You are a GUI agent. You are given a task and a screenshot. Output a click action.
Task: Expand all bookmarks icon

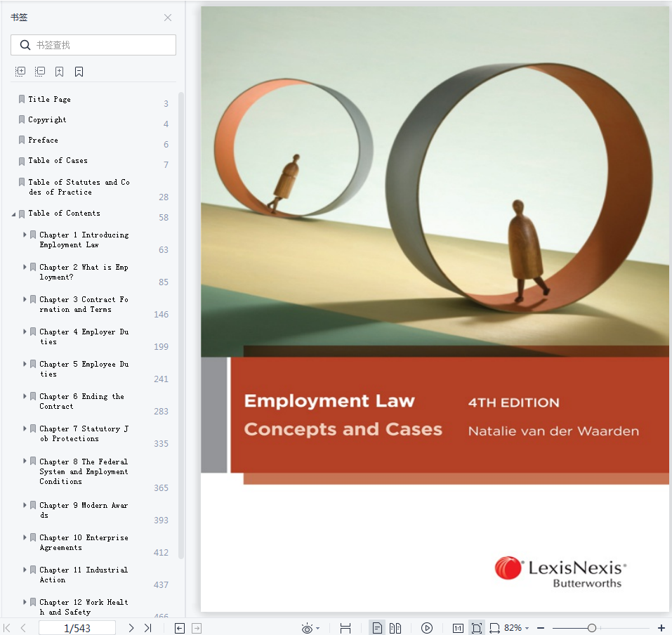pyautogui.click(x=20, y=72)
